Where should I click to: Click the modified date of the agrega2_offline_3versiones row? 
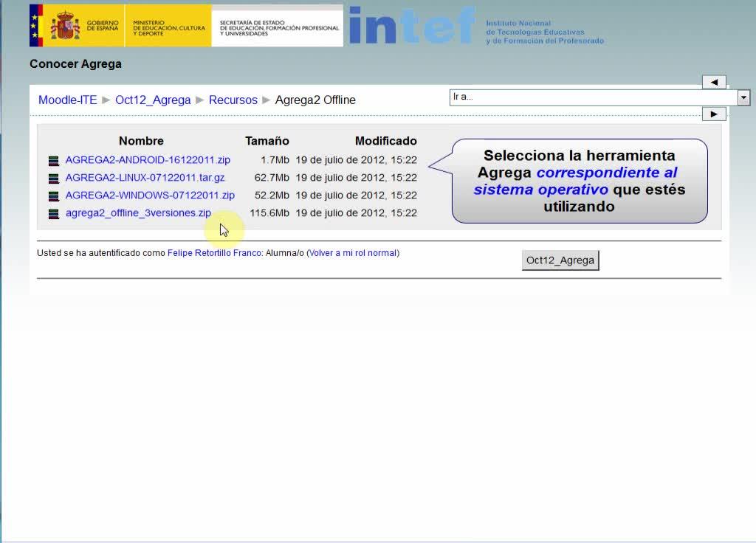[357, 213]
